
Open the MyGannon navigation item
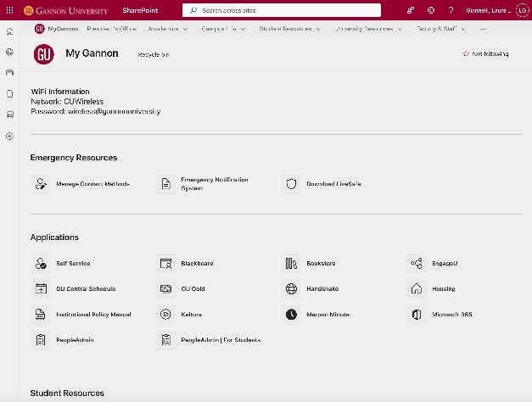pos(56,29)
